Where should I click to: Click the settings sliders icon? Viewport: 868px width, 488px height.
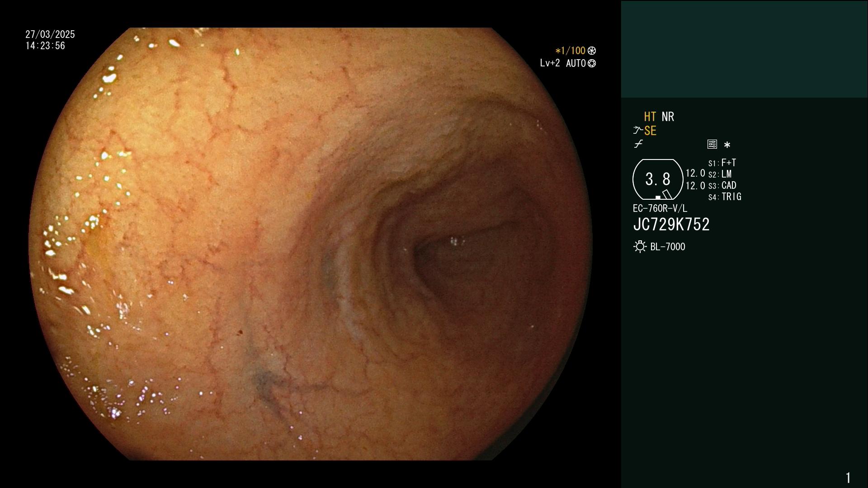[712, 144]
